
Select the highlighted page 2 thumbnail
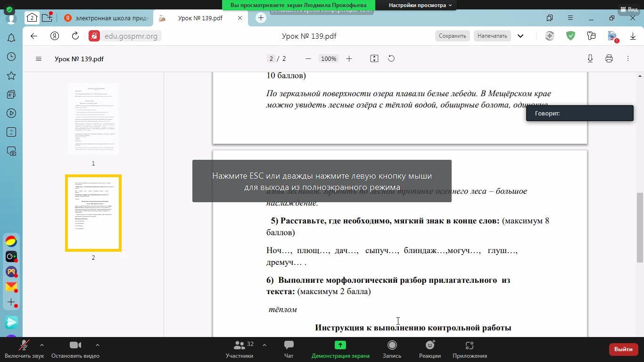(93, 213)
